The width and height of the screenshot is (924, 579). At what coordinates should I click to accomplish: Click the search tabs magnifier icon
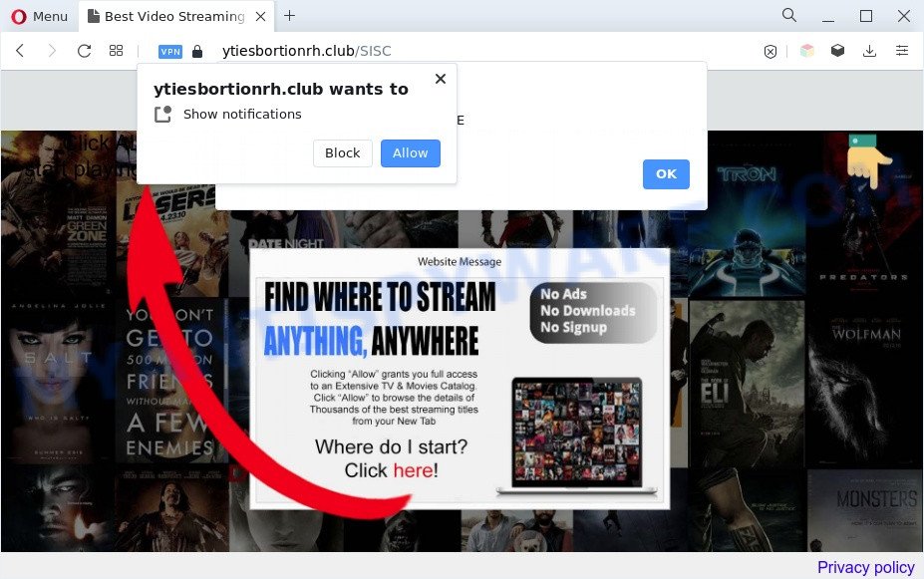(789, 15)
